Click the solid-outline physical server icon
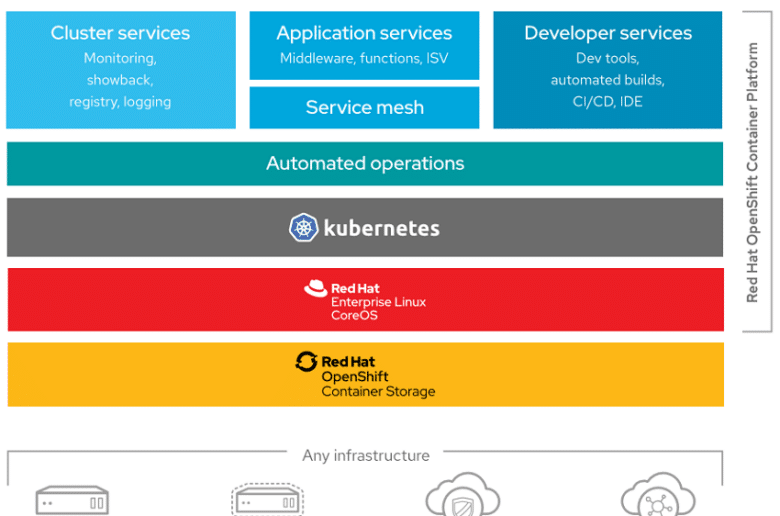Image resolution: width=780 pixels, height=516 pixels. 72,501
